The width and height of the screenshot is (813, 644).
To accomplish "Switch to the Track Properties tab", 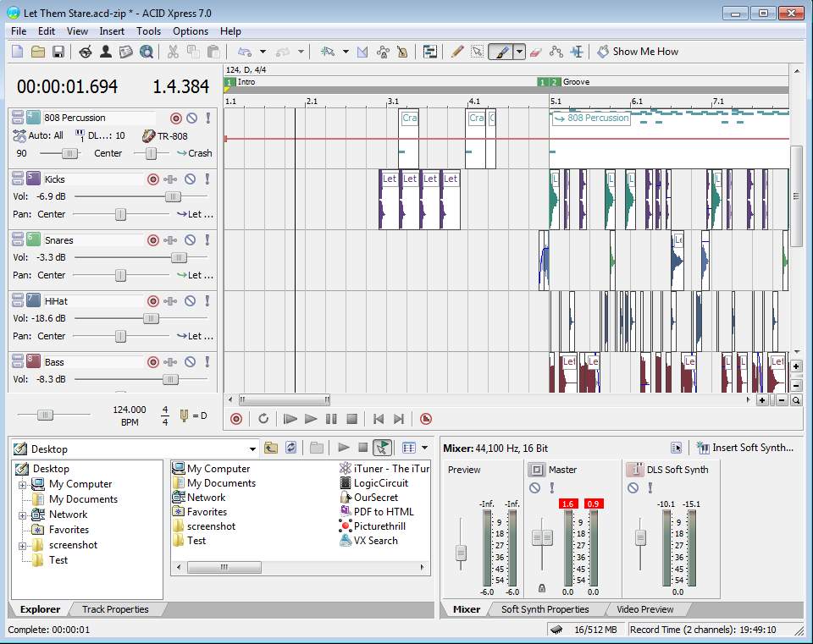I will point(115,609).
